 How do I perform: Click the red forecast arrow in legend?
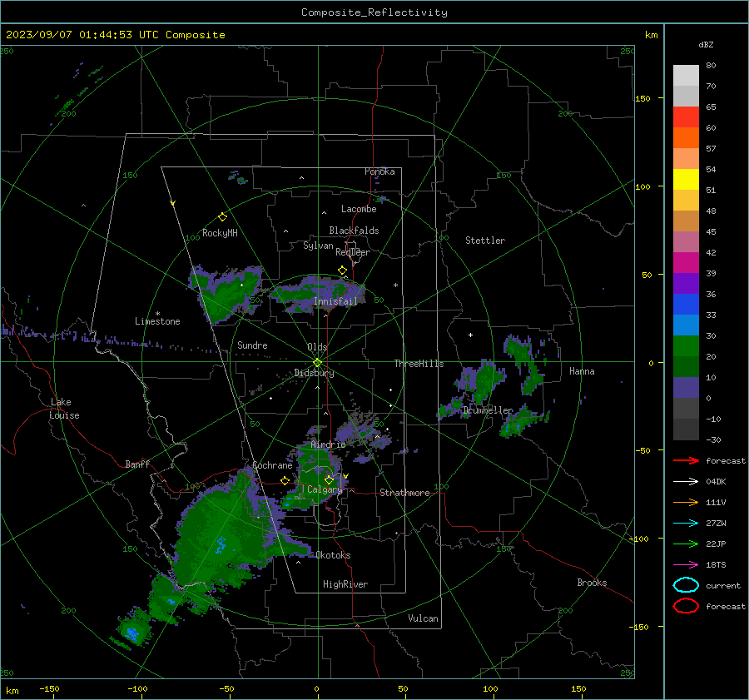click(686, 460)
